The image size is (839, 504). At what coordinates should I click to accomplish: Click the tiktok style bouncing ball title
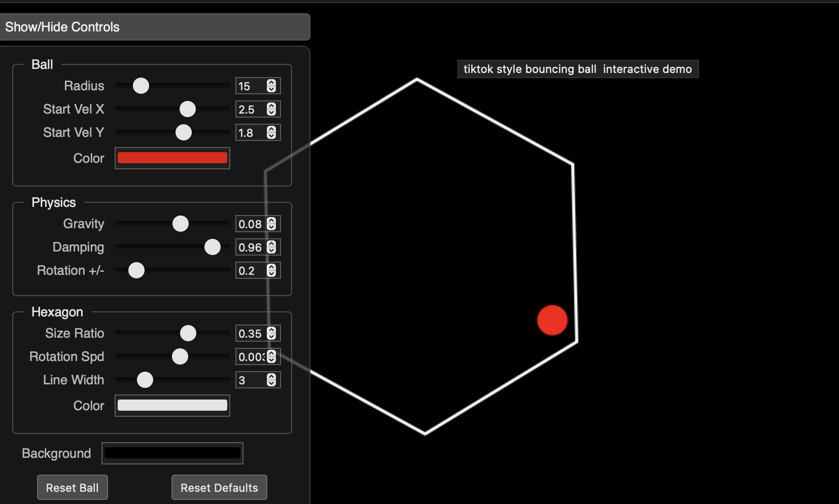pyautogui.click(x=578, y=69)
